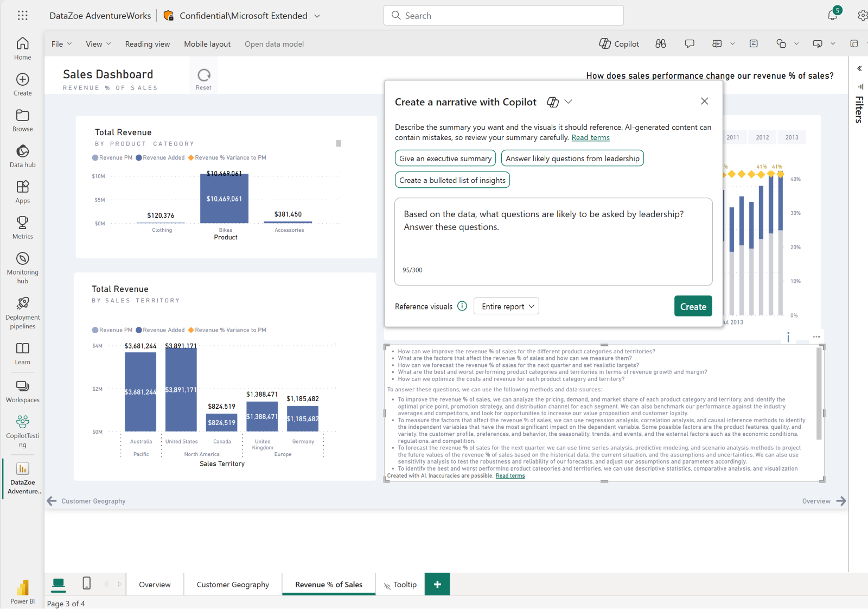Open Apps in left navigation

click(22, 192)
